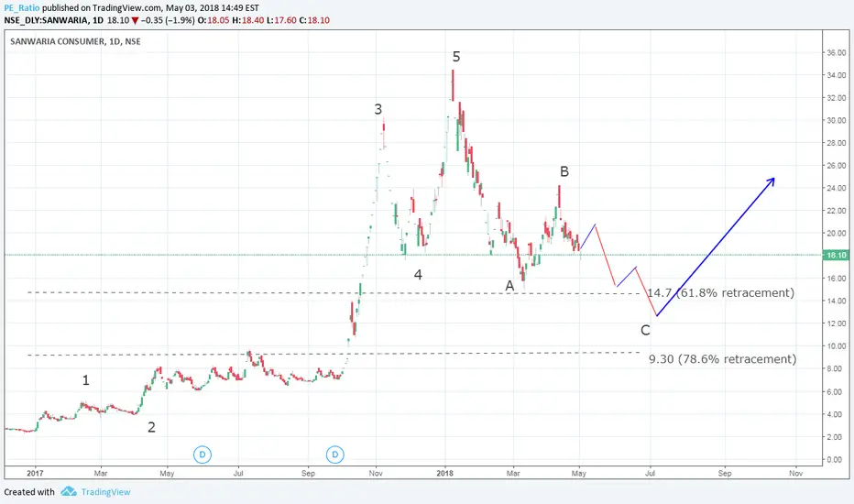
Task: Select the 24.00 price axis label
Action: [836, 188]
